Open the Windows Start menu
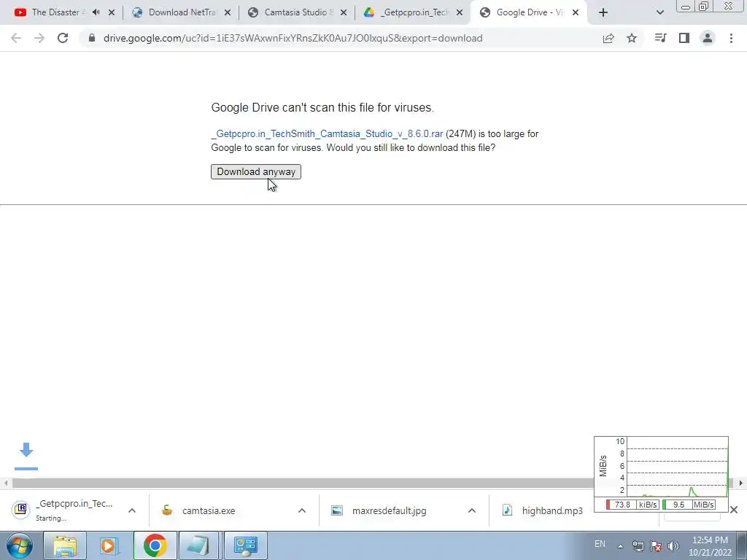This screenshot has width=747, height=560. 20,545
